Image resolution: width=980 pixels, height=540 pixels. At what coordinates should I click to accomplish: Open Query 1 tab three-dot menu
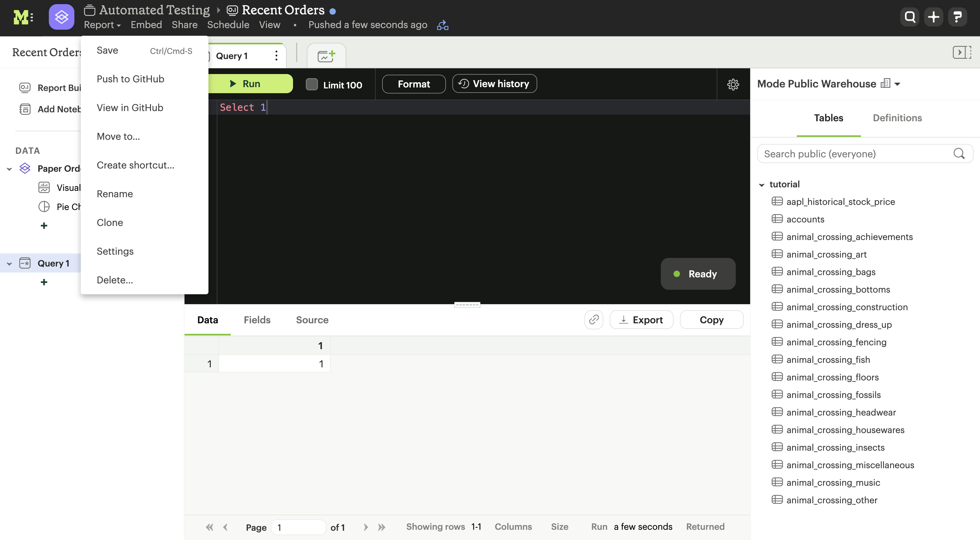pyautogui.click(x=276, y=56)
